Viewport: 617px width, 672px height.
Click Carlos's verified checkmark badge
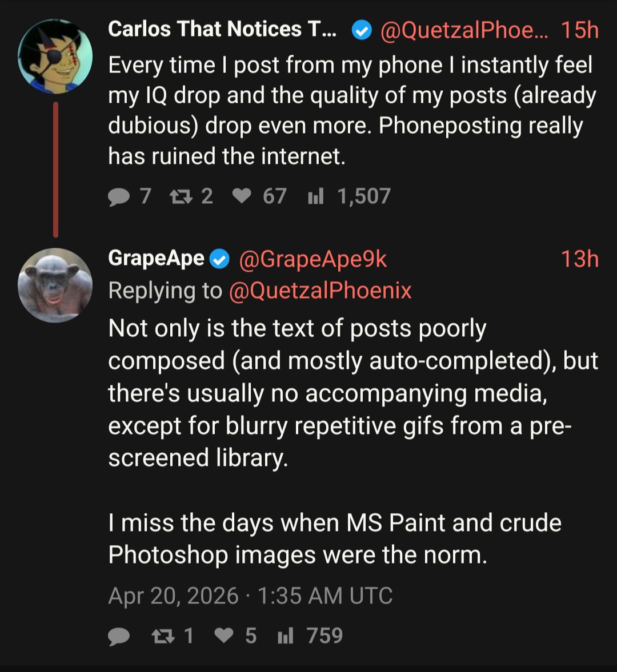362,30
